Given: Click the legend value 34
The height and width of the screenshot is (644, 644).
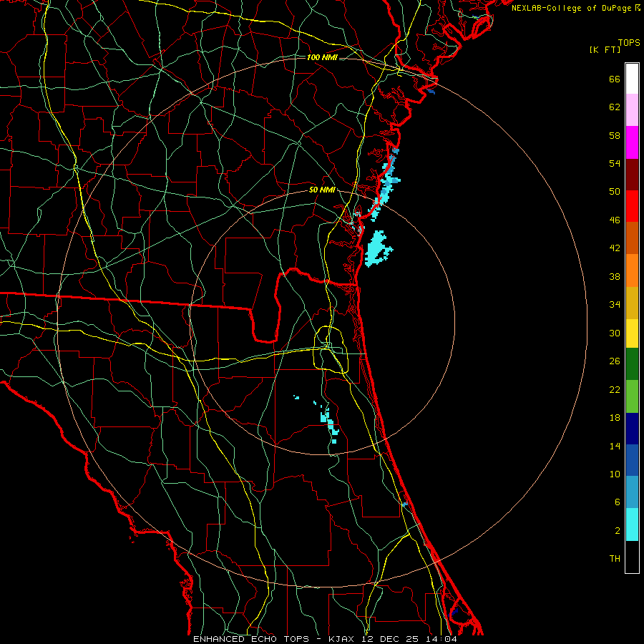Looking at the screenshot, I should coord(615,305).
